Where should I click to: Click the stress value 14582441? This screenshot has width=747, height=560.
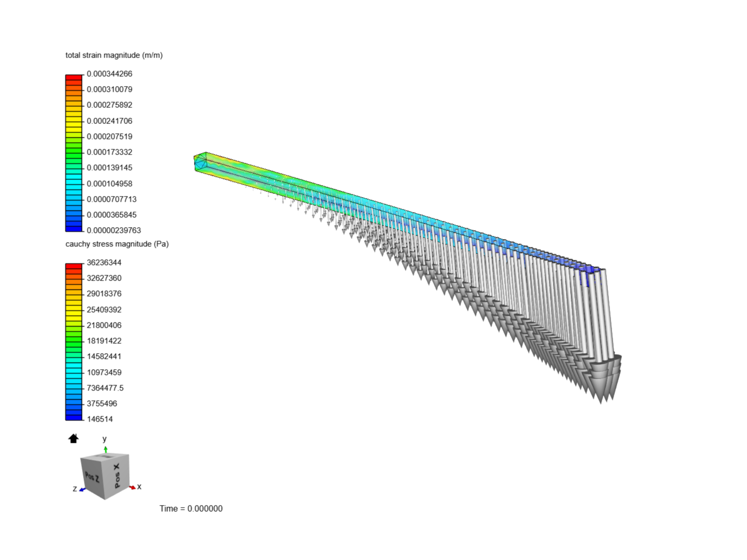pyautogui.click(x=104, y=356)
